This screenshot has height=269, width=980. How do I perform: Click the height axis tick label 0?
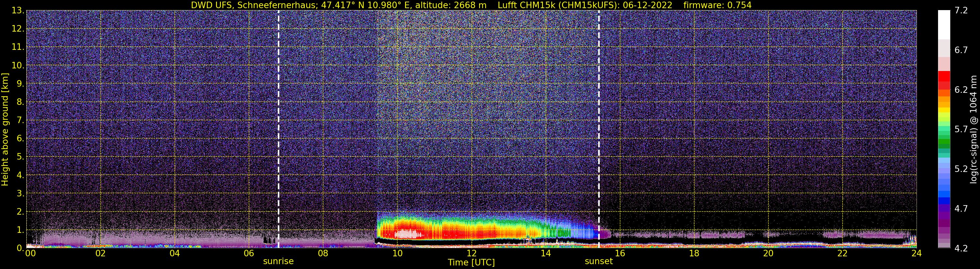coord(20,248)
